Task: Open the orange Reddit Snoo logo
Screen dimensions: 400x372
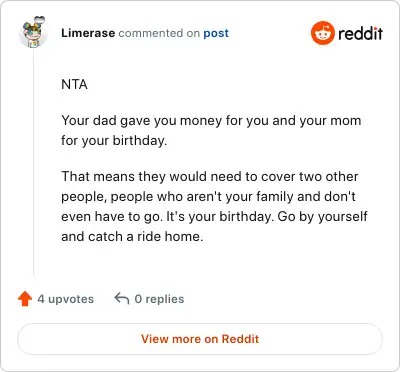Action: (x=322, y=33)
